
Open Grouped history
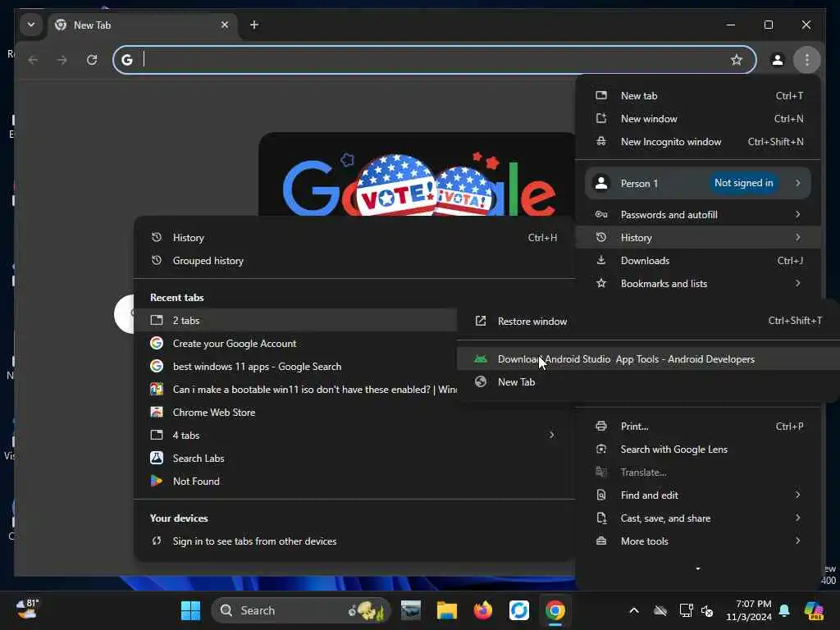tap(354, 261)
